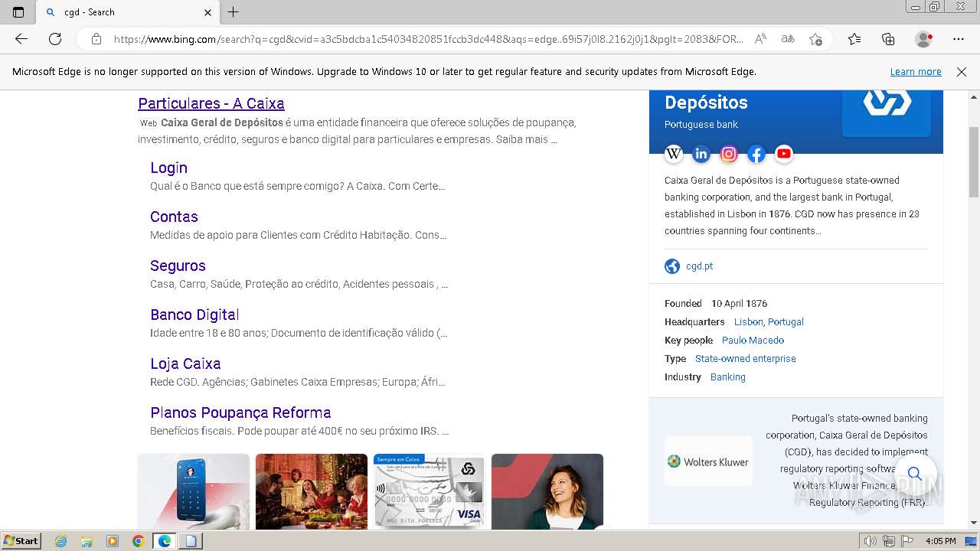
Task: Close the cgd - Search tab
Action: 208,12
